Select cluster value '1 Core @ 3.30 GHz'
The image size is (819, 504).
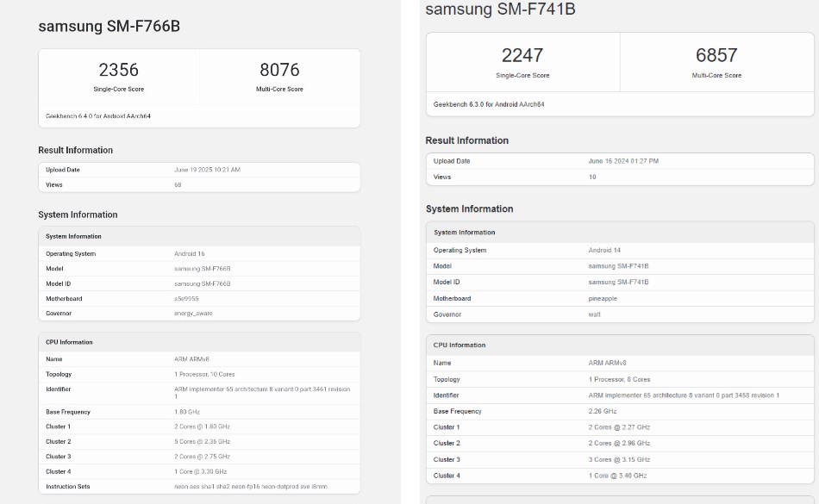point(201,471)
